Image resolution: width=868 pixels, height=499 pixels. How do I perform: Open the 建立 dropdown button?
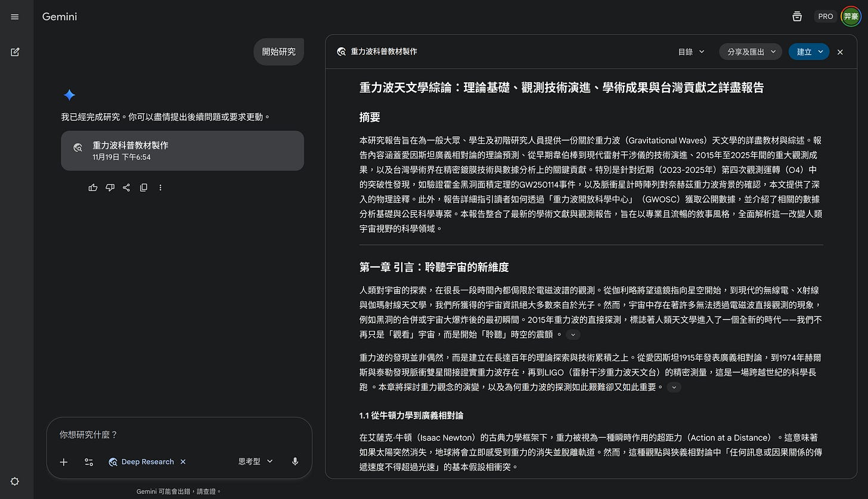[x=809, y=52]
